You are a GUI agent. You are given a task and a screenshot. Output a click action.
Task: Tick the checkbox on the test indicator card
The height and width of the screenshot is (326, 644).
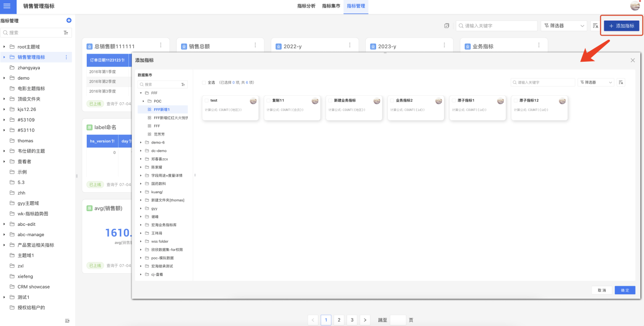[x=207, y=101]
